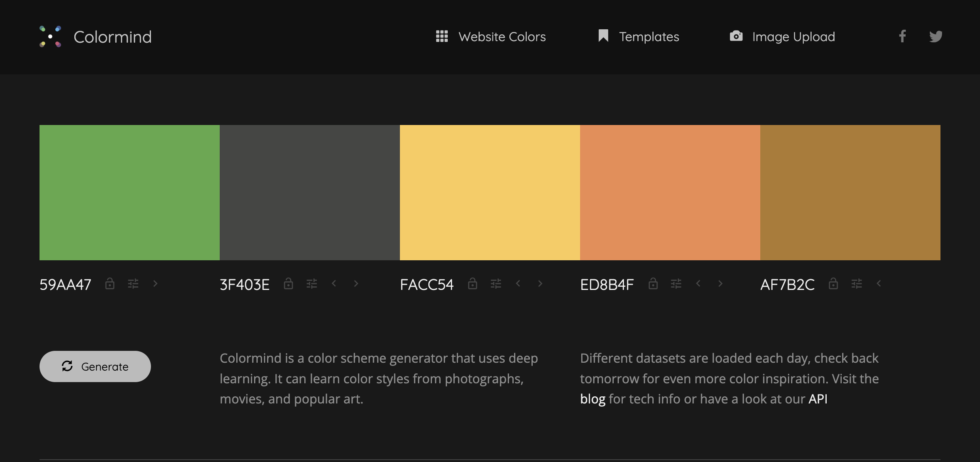This screenshot has width=980, height=462.
Task: Lock the 59AA47 green color
Action: [110, 284]
